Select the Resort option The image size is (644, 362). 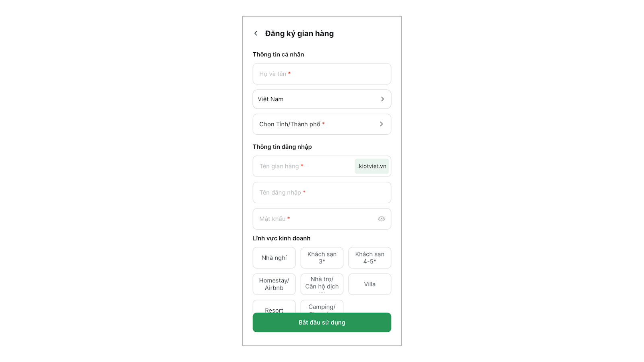[x=274, y=307]
